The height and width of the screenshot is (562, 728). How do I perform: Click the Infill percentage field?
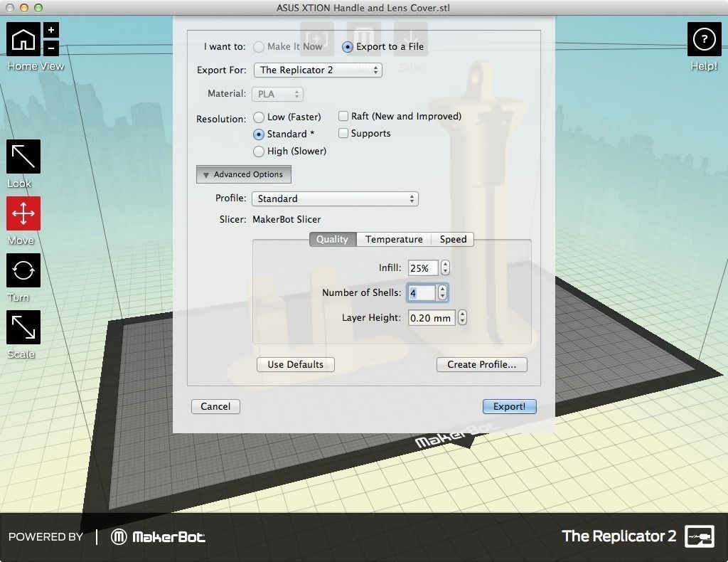(x=423, y=268)
